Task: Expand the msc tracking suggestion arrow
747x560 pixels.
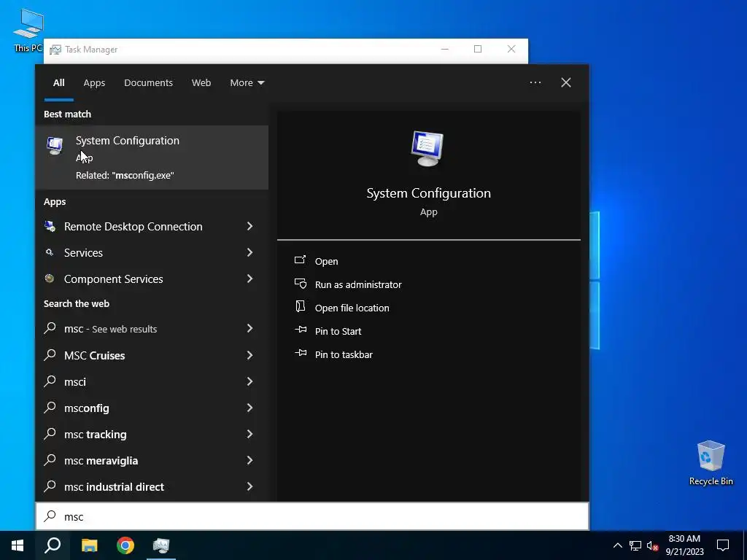Action: click(249, 433)
